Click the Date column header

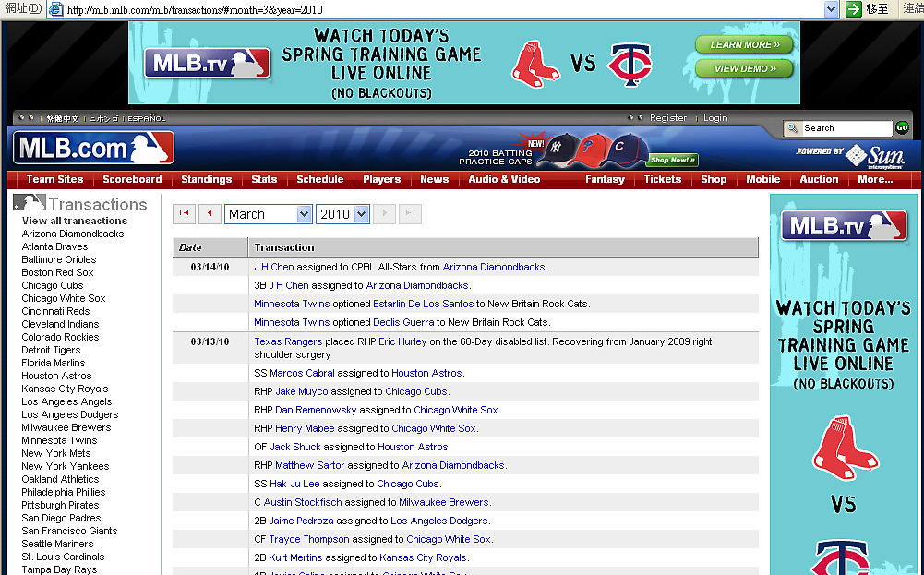tap(210, 247)
